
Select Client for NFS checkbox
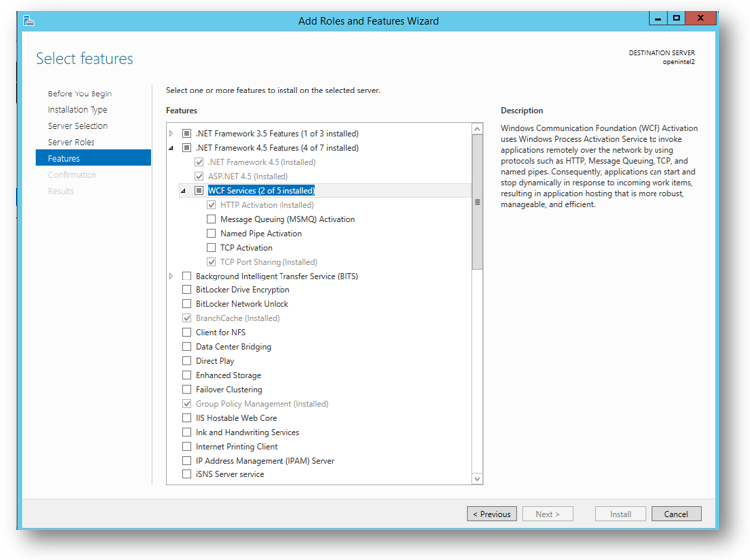click(187, 332)
